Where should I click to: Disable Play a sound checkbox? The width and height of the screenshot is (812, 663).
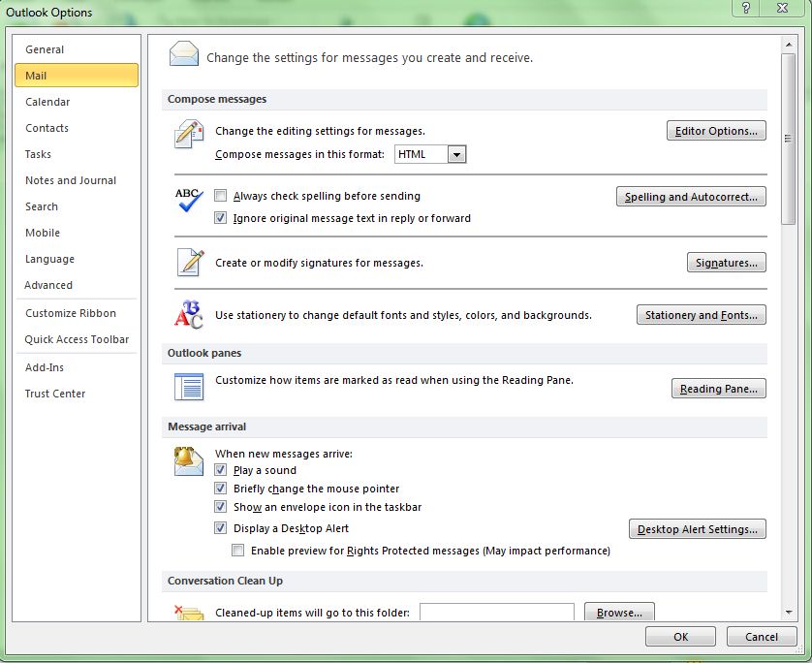pyautogui.click(x=221, y=470)
